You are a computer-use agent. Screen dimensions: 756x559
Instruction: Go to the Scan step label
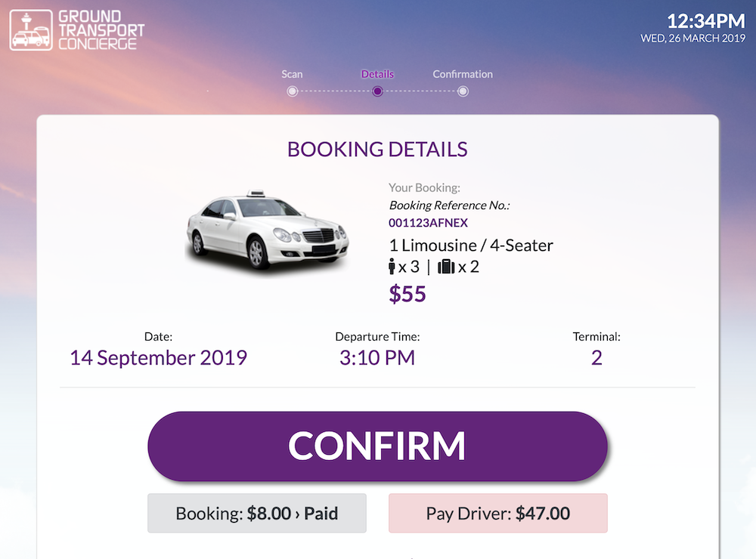[x=292, y=74]
